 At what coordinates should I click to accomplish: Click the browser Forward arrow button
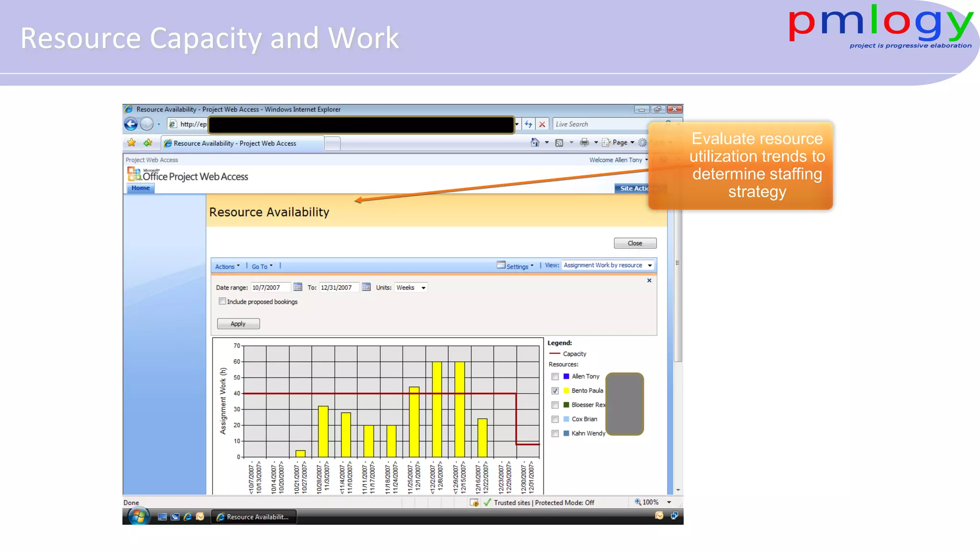coord(147,124)
